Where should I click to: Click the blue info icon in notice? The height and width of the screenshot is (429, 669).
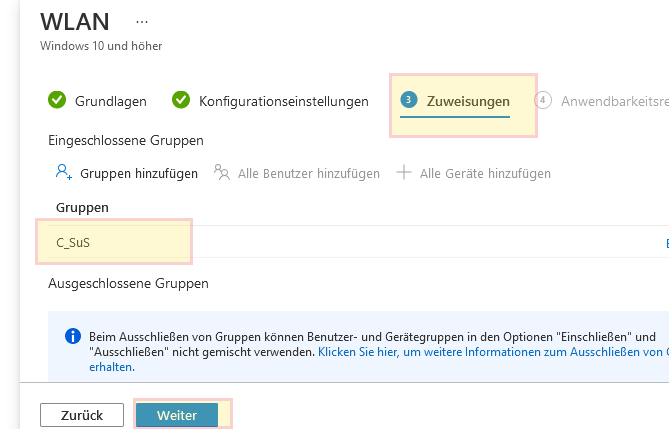click(x=73, y=337)
